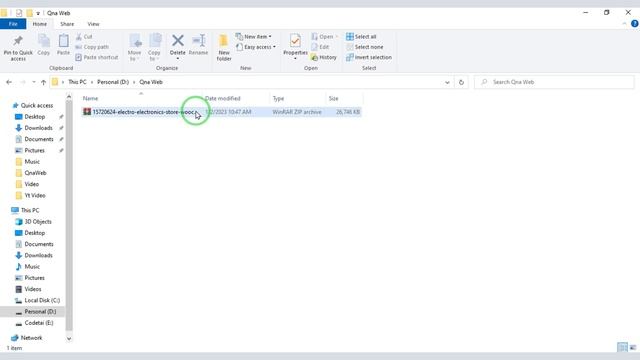Sort by Date modified column header
The width and height of the screenshot is (640, 360).
(x=236, y=98)
